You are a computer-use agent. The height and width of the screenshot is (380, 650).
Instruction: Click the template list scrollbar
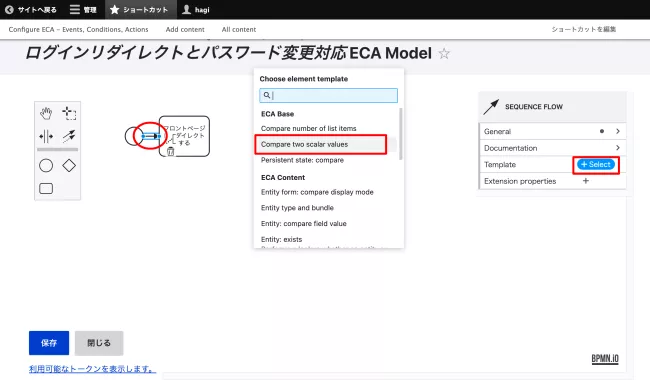400,134
